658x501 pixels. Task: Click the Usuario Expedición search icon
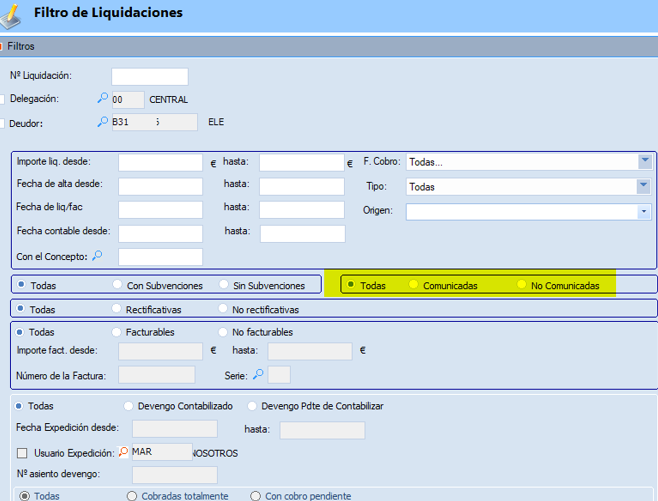pyautogui.click(x=124, y=452)
